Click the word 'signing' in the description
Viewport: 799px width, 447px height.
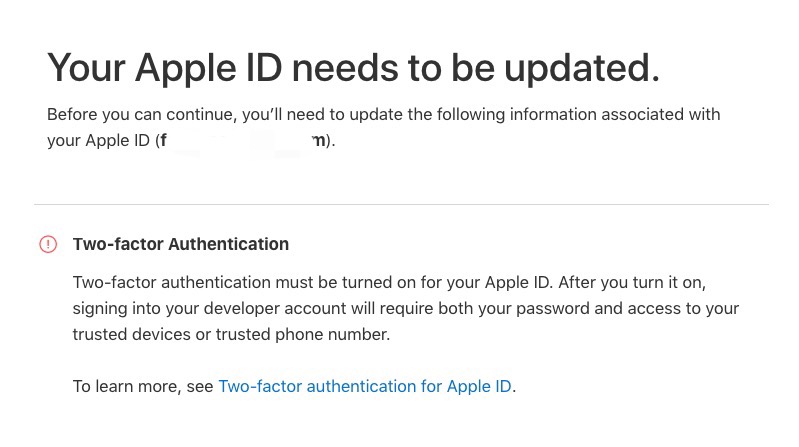pyautogui.click(x=100, y=309)
